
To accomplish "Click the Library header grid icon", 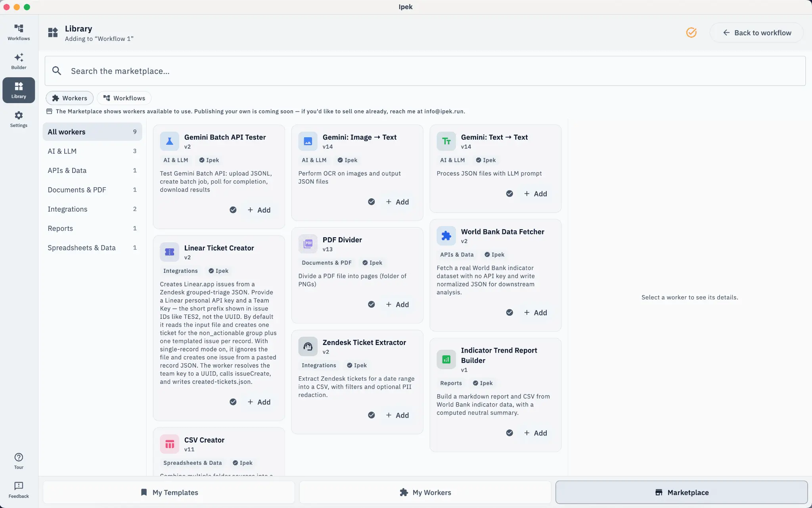I will 53,33.
